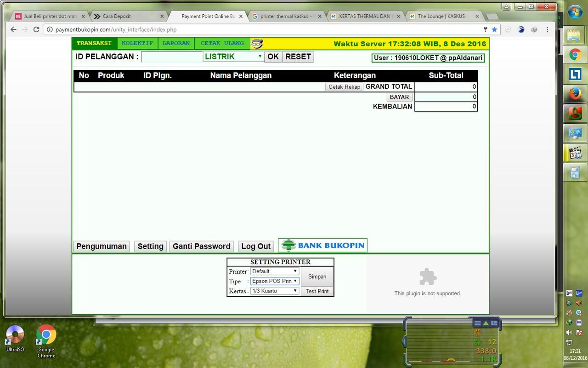Switch to the KOLEKTIF tab
Viewport: 588px width, 368px height.
pyautogui.click(x=137, y=43)
